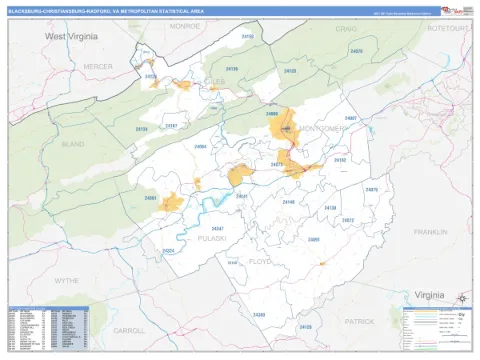The height and width of the screenshot is (360, 480).
Task: Click the ZIP code index table
Action: click(x=48, y=328)
